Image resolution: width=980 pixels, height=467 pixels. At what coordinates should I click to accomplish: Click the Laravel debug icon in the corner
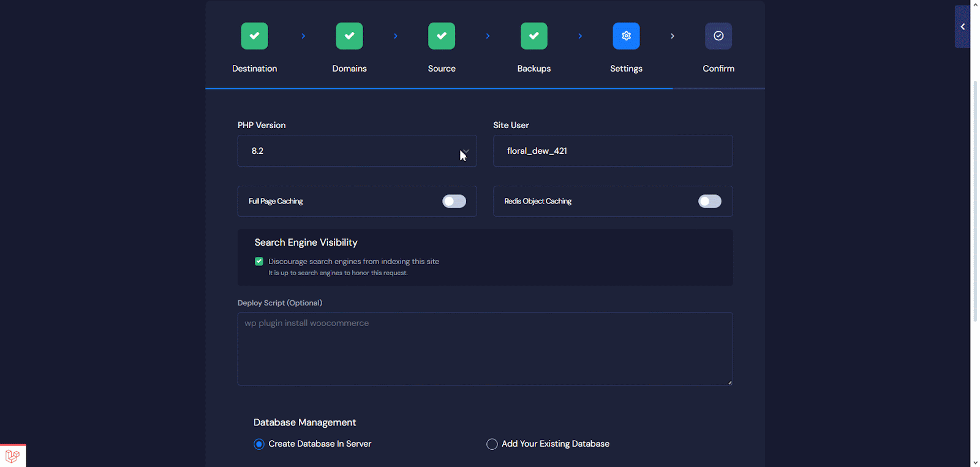[x=13, y=456]
